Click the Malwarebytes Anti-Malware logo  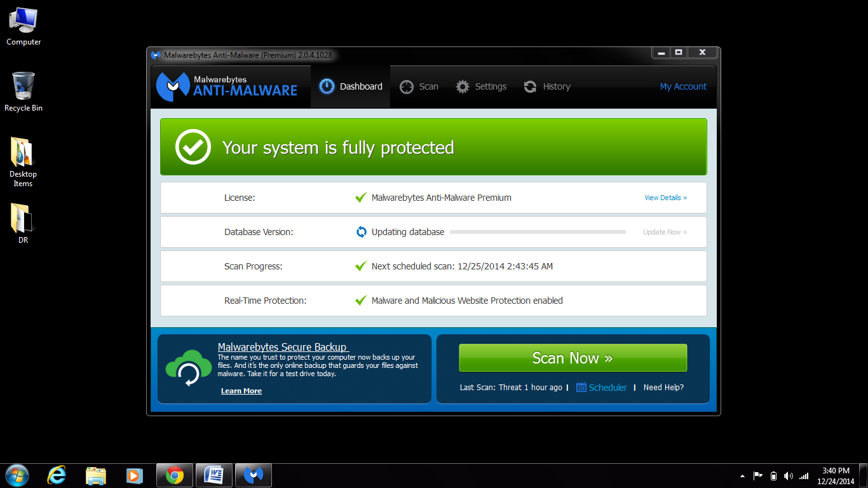pos(227,86)
